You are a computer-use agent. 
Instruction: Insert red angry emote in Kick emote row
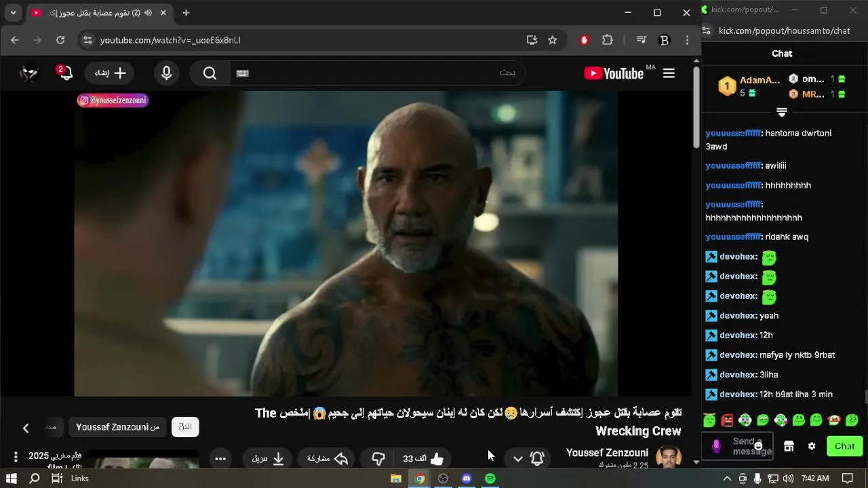[727, 420]
